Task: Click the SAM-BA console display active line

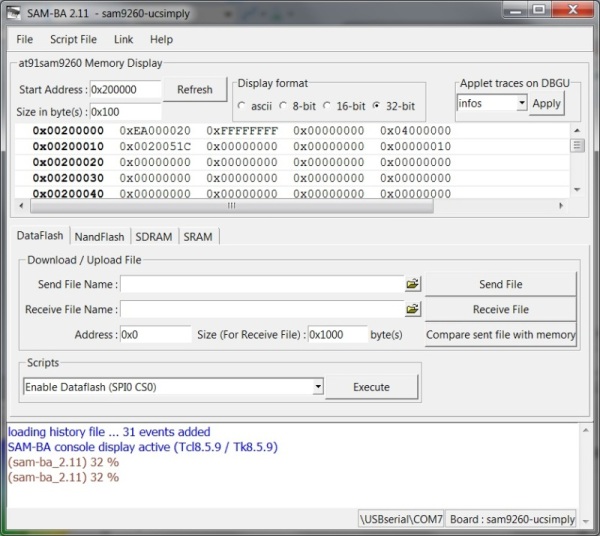Action: click(143, 447)
